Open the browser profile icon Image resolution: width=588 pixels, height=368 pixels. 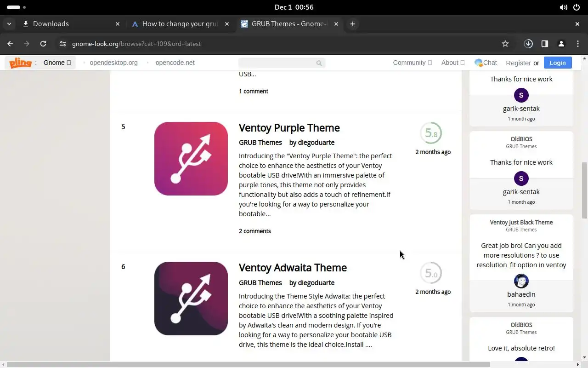561,44
